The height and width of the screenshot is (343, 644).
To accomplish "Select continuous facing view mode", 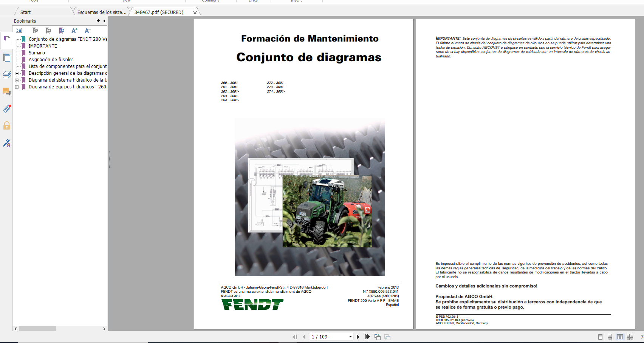I will pyautogui.click(x=630, y=337).
